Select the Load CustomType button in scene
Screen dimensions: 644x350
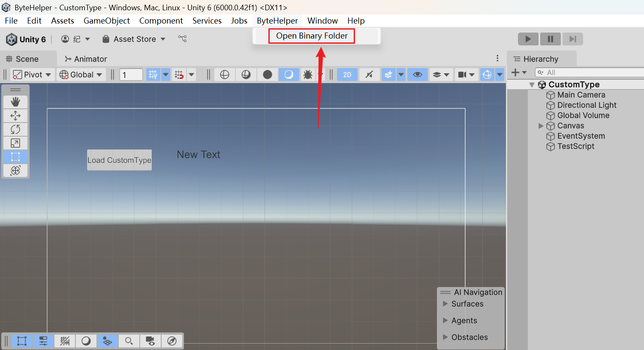(119, 160)
